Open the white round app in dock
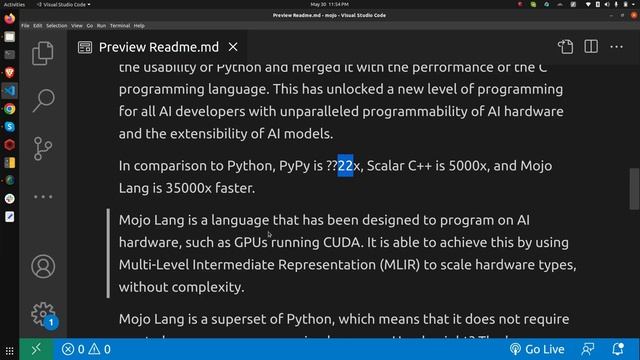Screen dimensions: 640x360 tap(9, 198)
